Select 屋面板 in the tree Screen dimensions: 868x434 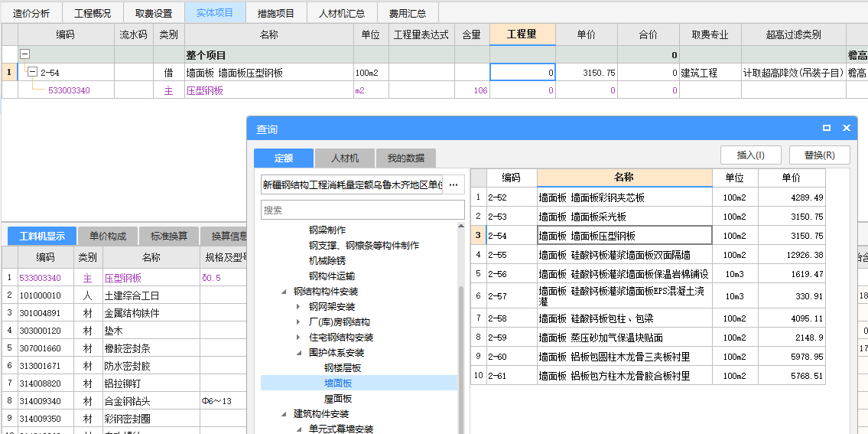tap(338, 399)
